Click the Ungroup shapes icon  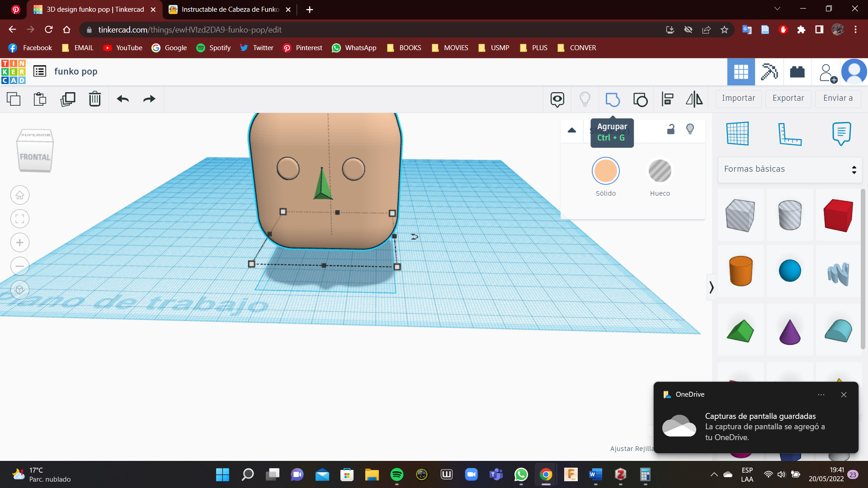(x=640, y=99)
